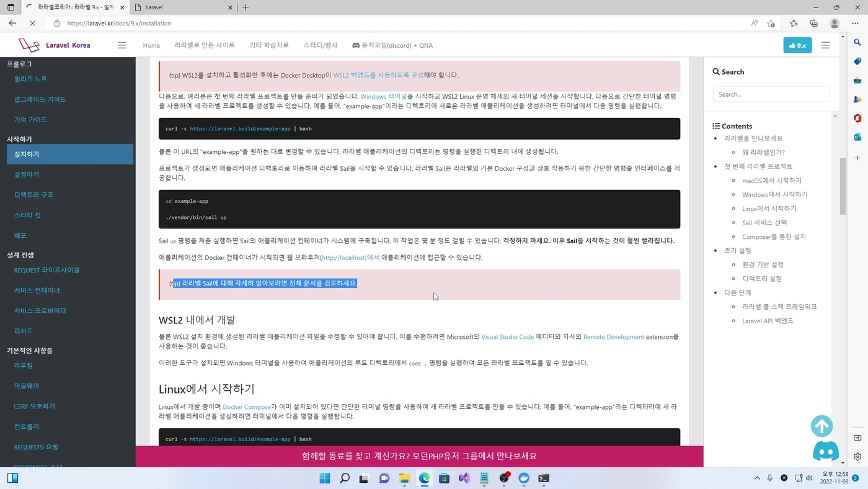Open CSRF 보호하기 in the sidebar
The image size is (868, 489).
pyautogui.click(x=35, y=406)
